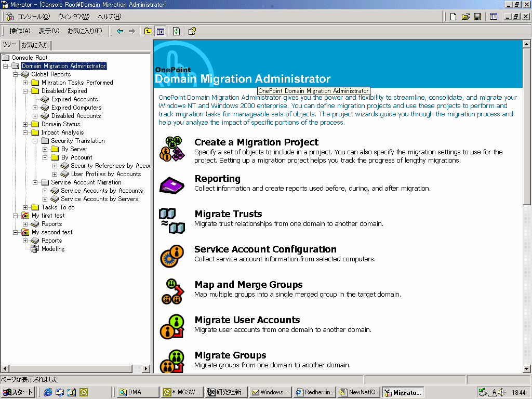
Task: Collapse the Disabled/Expired node
Action: click(25, 91)
